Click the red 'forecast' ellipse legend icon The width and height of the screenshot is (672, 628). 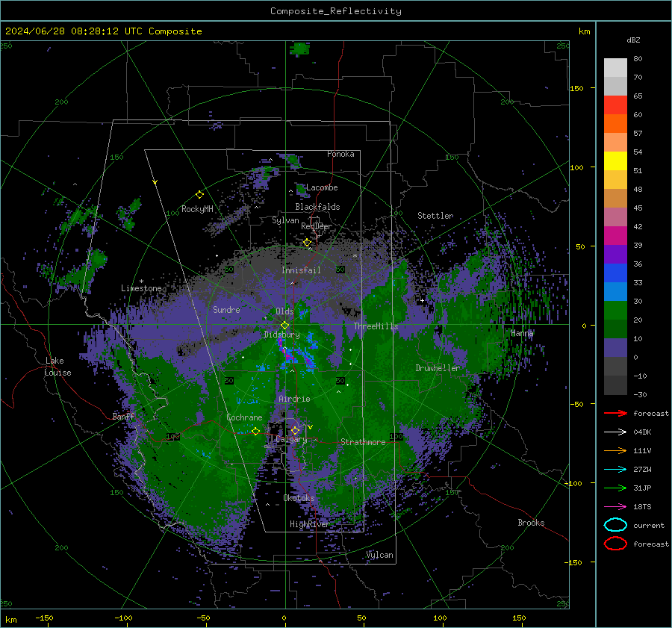615,544
